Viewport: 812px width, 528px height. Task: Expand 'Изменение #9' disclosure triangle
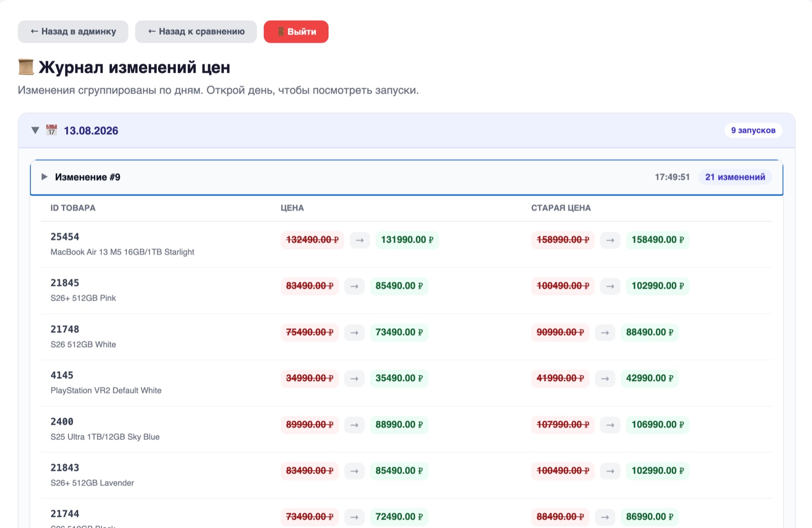click(x=44, y=177)
